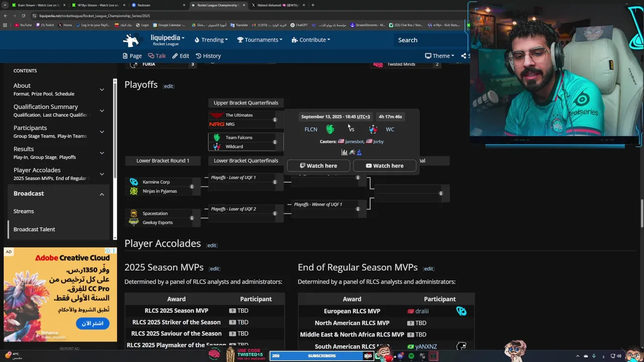Reload the page with browser refresh icon
The height and width of the screenshot is (362, 644).
pyautogui.click(x=23, y=16)
